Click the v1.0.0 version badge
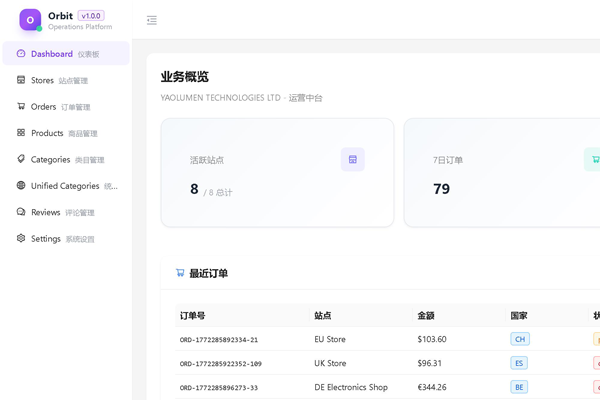 pos(91,16)
